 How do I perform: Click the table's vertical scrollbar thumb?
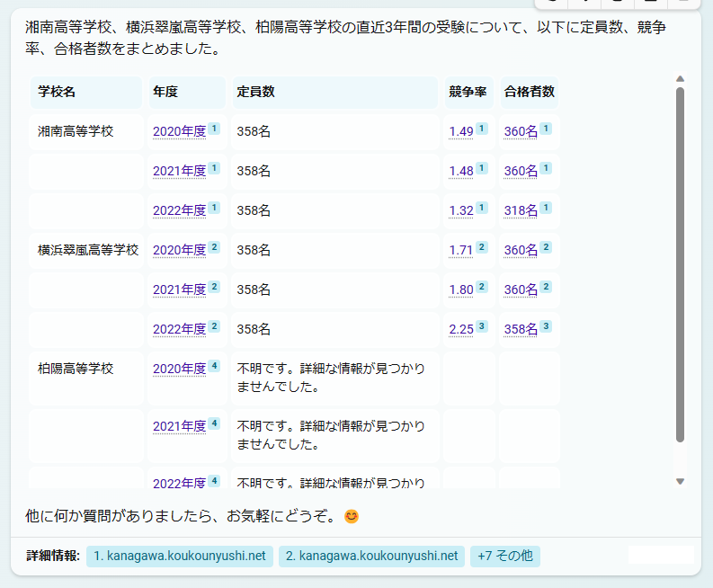pyautogui.click(x=681, y=264)
